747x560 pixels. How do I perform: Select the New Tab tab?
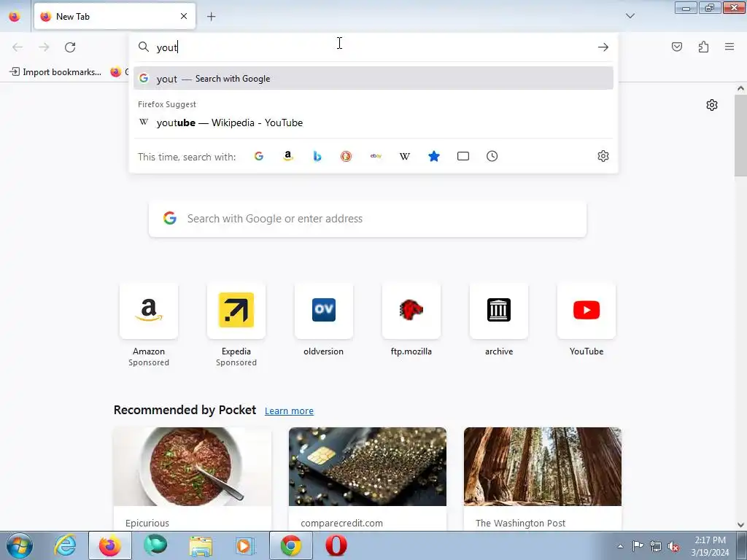pos(115,16)
